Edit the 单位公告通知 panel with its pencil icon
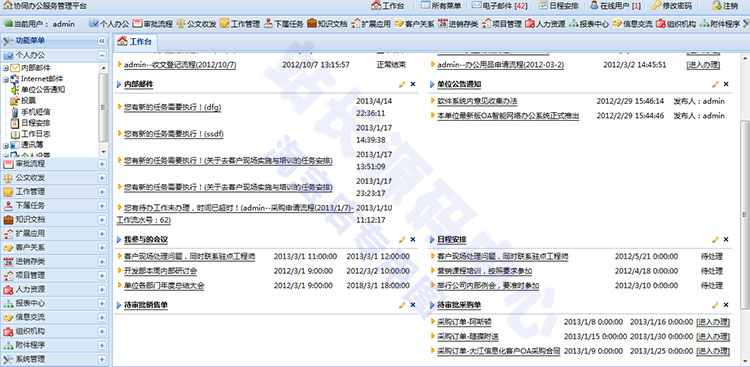 (x=715, y=84)
